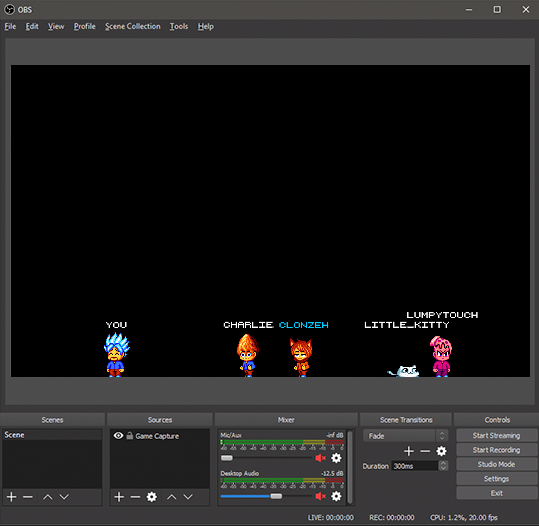The height and width of the screenshot is (526, 539).
Task: Open the Fade transition dropdown
Action: point(406,436)
